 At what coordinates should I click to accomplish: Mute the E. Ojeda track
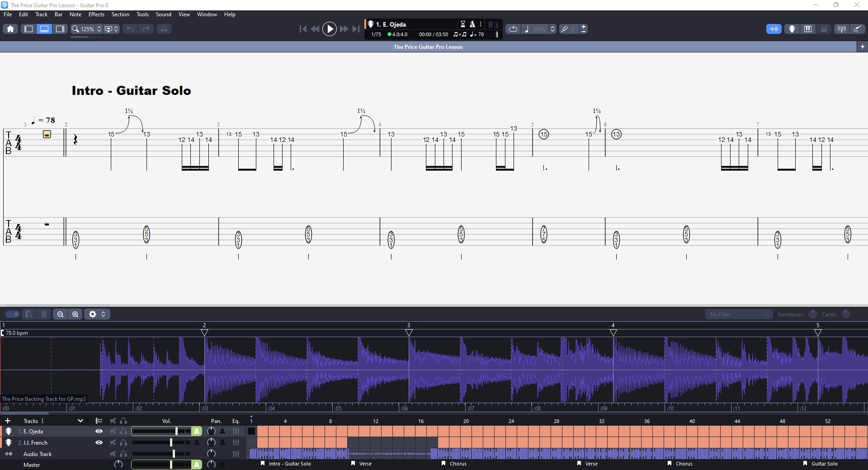click(x=113, y=431)
